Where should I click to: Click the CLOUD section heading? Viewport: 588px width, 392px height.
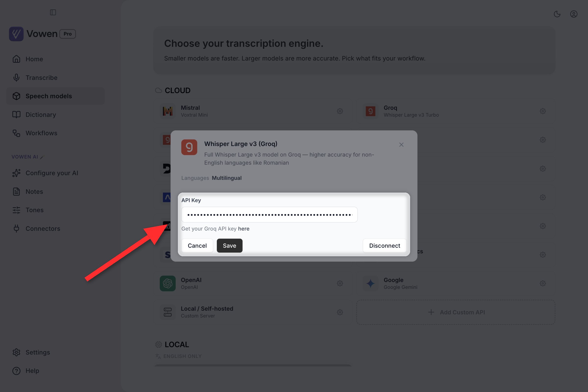click(177, 90)
